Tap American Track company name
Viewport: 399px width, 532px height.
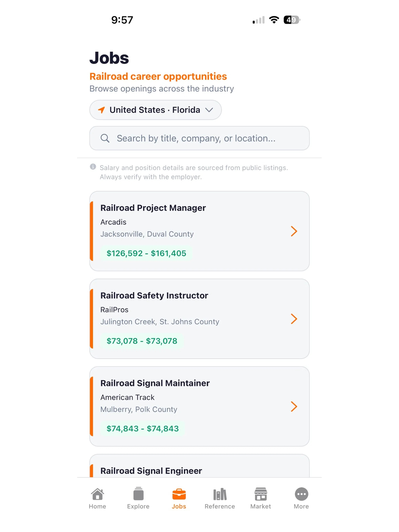click(x=127, y=397)
